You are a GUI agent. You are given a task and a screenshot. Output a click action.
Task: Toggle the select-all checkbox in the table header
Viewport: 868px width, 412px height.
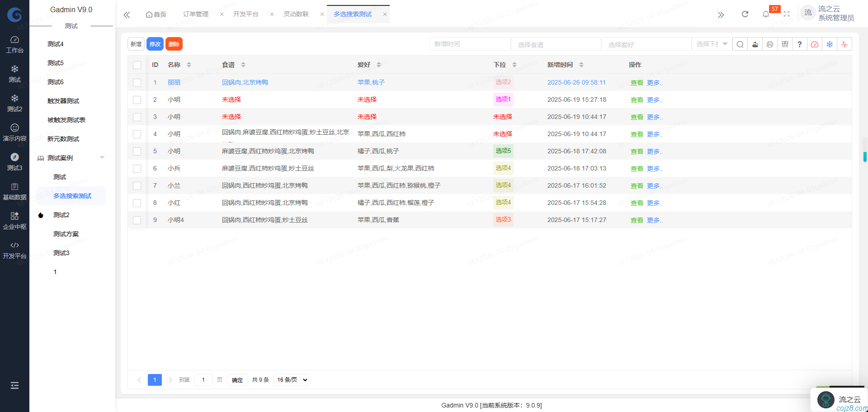click(x=137, y=65)
